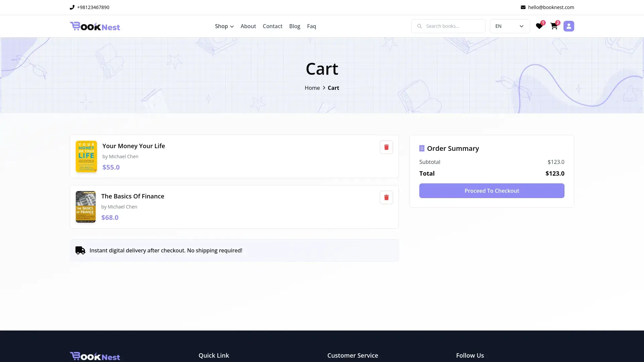Open the Faq page link
Viewport: 644px width, 362px height.
pyautogui.click(x=311, y=26)
